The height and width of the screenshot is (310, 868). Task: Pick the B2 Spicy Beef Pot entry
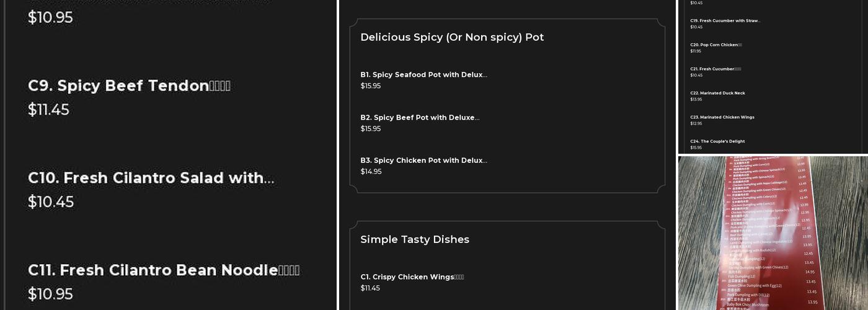click(420, 118)
